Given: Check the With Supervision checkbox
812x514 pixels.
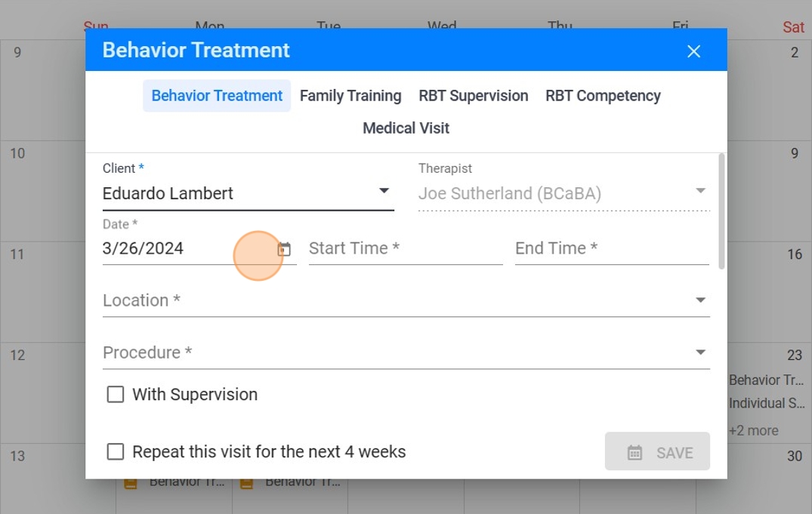Looking at the screenshot, I should point(116,395).
